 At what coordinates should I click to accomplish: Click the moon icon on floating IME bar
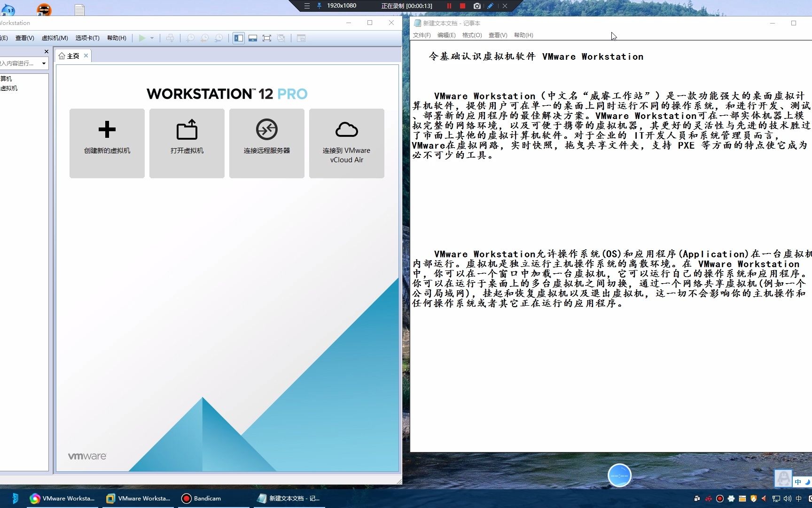pyautogui.click(x=807, y=482)
